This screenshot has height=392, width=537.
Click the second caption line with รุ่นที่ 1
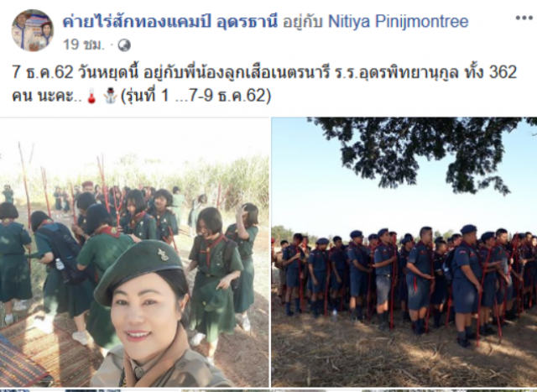pos(142,96)
